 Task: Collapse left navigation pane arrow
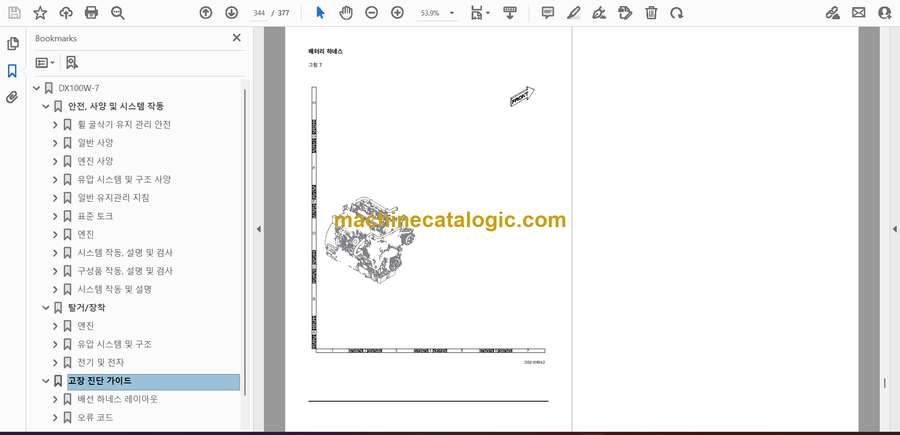point(258,229)
